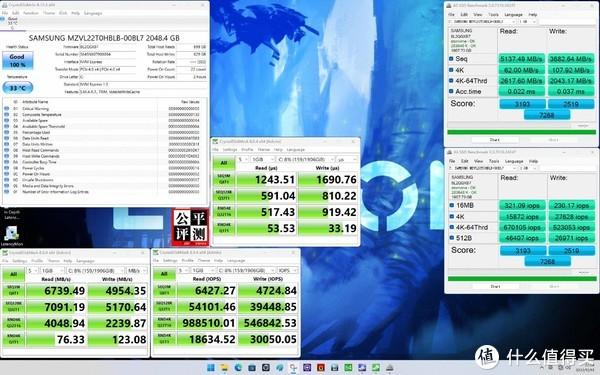The height and width of the screenshot is (375, 600).
Task: Click Start button in upper AS SSD Benchmark
Action: (x=495, y=140)
